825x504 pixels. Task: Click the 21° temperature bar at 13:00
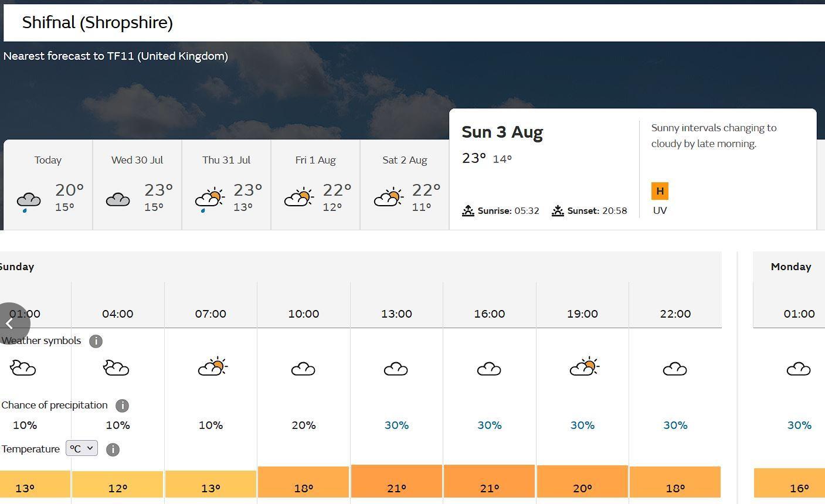pos(396,482)
